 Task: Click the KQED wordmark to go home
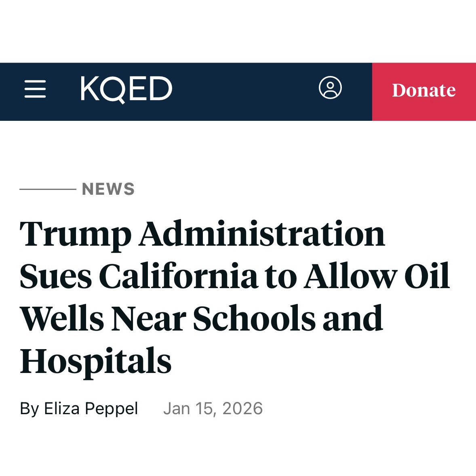click(x=125, y=90)
